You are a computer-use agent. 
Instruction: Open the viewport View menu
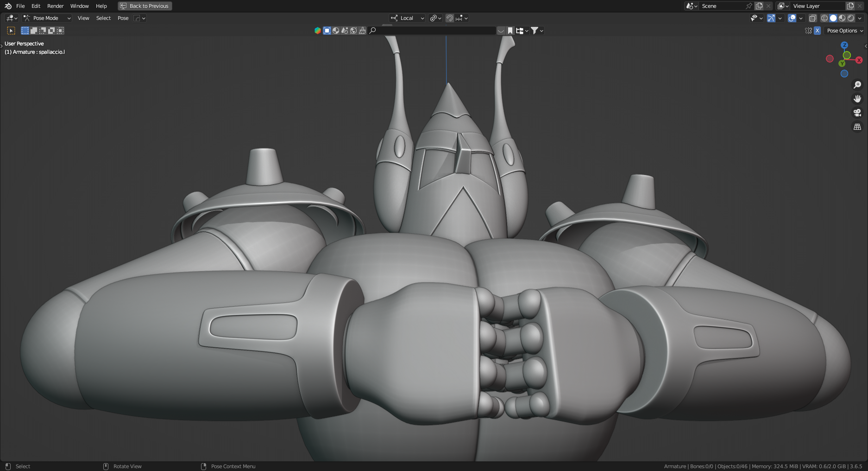point(83,18)
